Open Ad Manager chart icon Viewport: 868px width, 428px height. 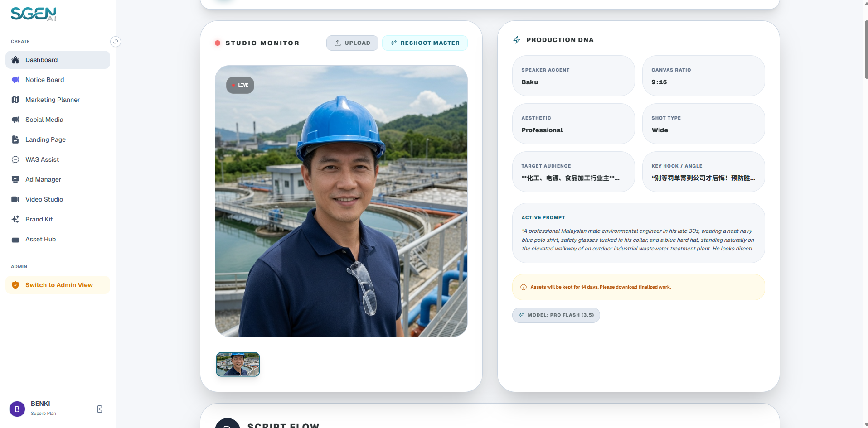click(15, 179)
